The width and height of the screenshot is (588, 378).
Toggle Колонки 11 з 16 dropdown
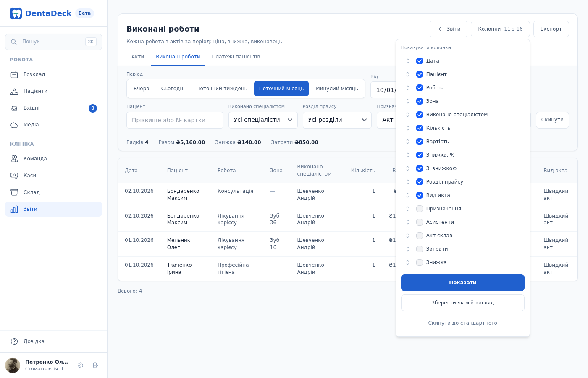click(500, 29)
